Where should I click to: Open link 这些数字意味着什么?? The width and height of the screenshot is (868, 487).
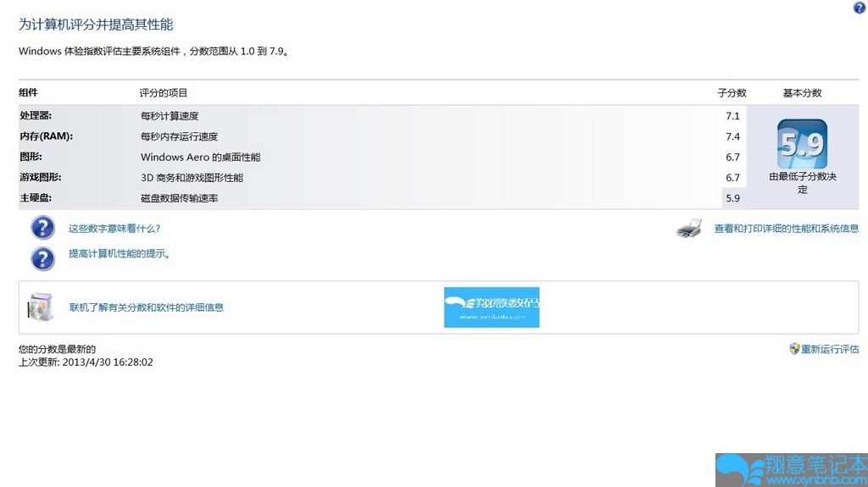pos(114,228)
